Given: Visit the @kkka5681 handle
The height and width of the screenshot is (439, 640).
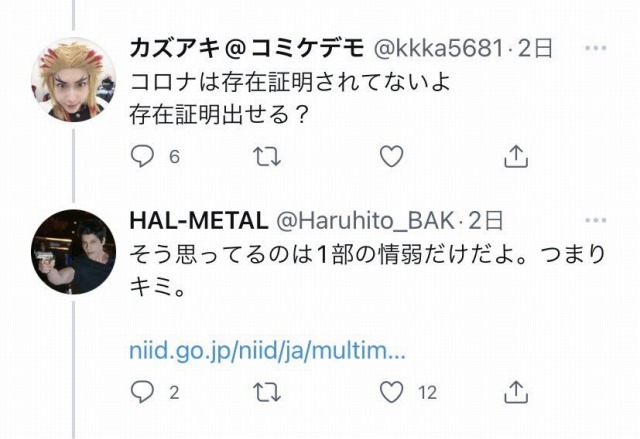Looking at the screenshot, I should pyautogui.click(x=438, y=48).
